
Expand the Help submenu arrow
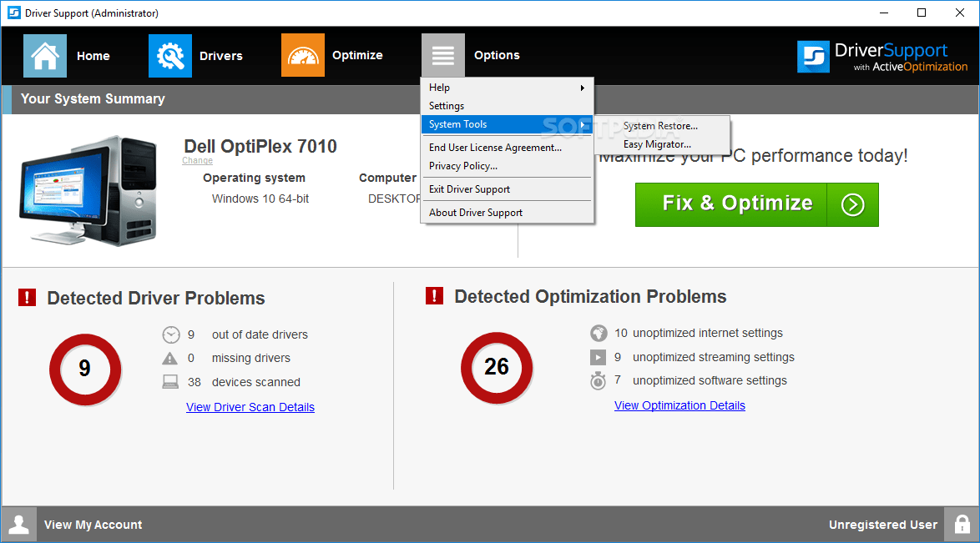click(583, 88)
